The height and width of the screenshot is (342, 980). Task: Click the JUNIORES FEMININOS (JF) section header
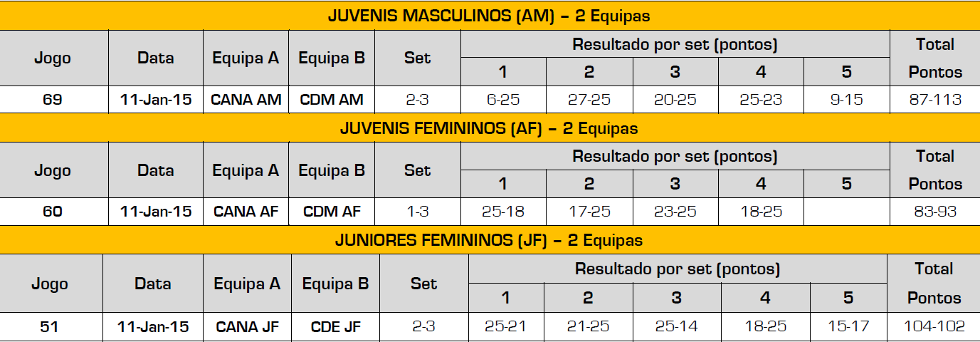point(489,241)
